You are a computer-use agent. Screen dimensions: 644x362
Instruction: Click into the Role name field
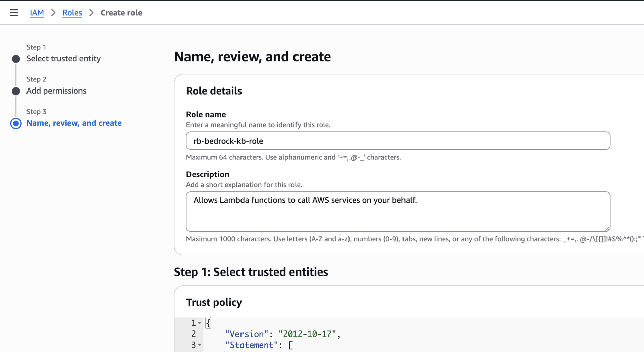point(398,141)
